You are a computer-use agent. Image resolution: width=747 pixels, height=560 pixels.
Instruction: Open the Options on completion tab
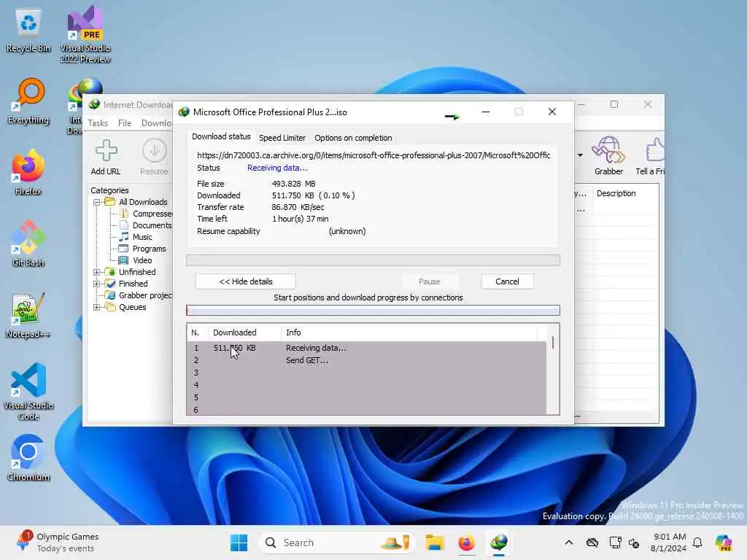(x=353, y=138)
